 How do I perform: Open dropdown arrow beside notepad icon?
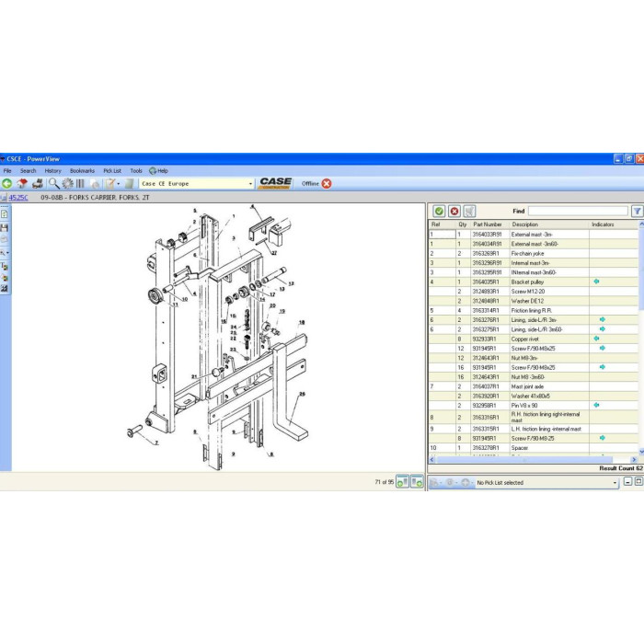[119, 184]
